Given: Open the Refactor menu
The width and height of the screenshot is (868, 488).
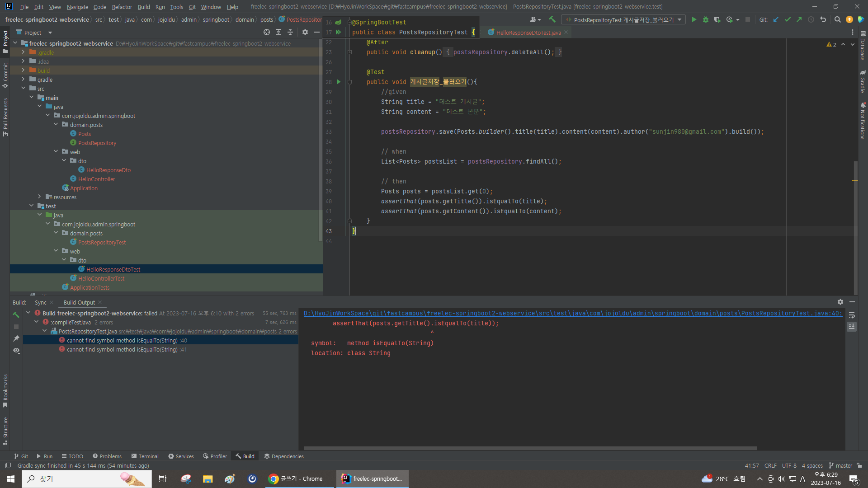Looking at the screenshot, I should [122, 7].
